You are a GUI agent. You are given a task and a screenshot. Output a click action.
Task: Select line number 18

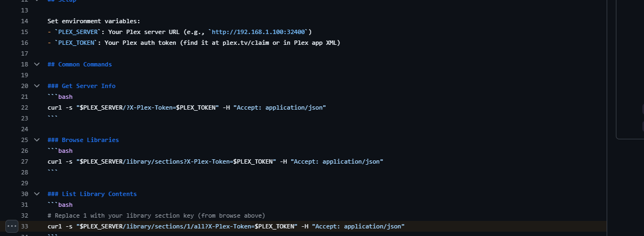point(24,64)
